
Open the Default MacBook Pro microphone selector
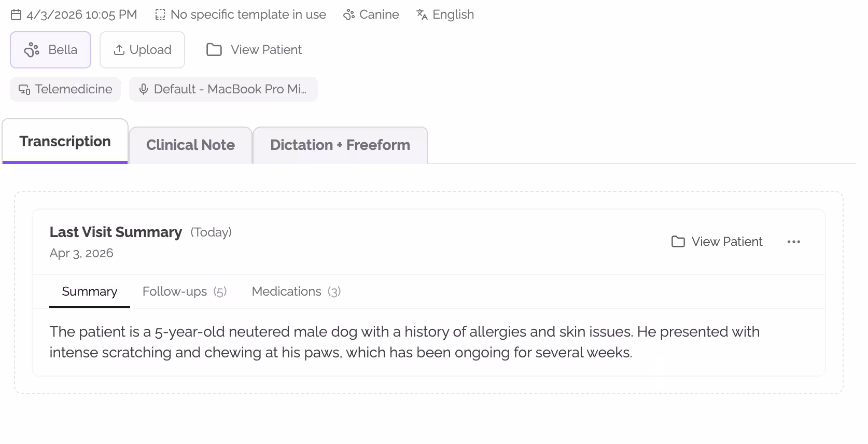230,89
